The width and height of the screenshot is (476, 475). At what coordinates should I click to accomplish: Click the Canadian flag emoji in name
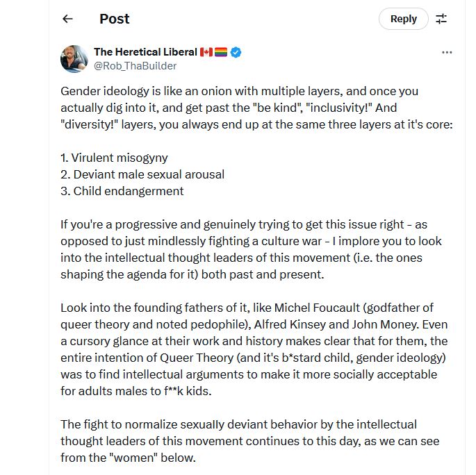click(x=206, y=52)
